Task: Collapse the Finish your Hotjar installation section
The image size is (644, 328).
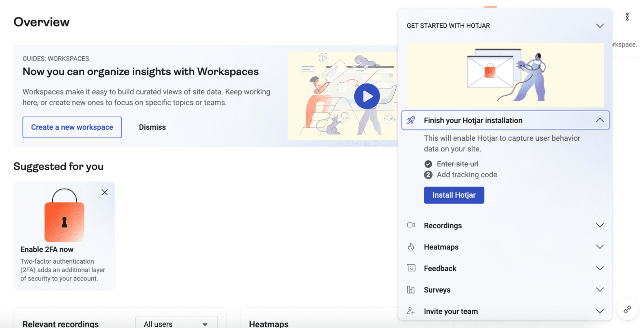Action: (x=600, y=120)
